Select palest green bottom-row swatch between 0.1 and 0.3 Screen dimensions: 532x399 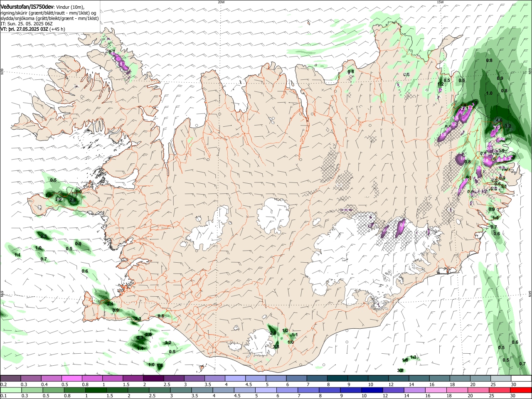tap(11, 390)
